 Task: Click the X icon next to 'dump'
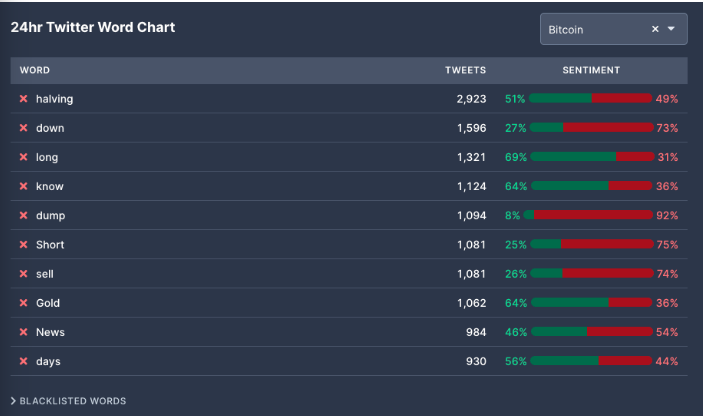point(23,215)
